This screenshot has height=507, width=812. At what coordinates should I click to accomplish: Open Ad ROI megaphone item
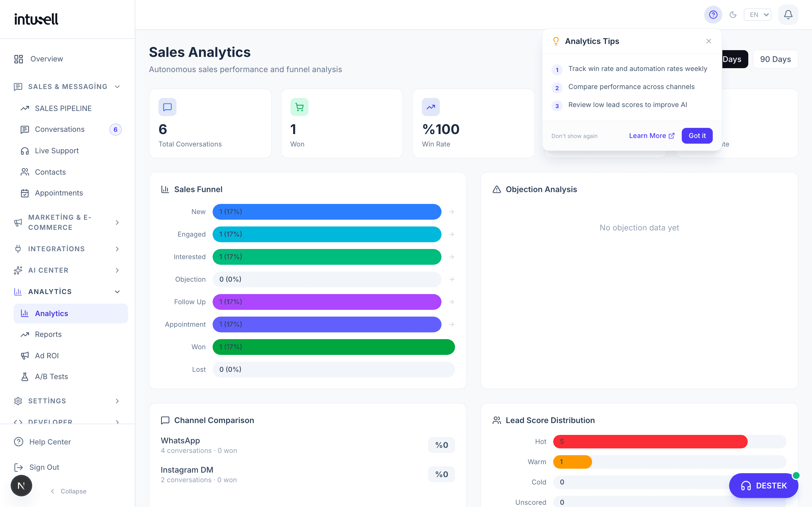point(47,355)
